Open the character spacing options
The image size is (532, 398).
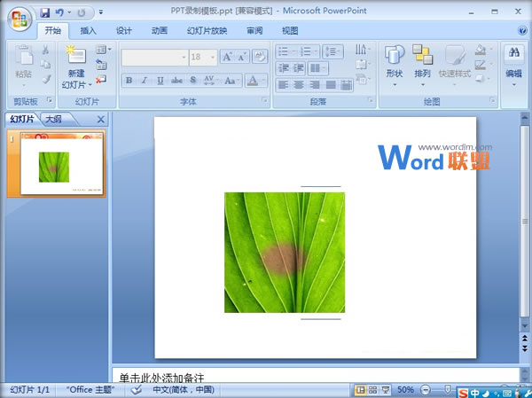click(210, 81)
